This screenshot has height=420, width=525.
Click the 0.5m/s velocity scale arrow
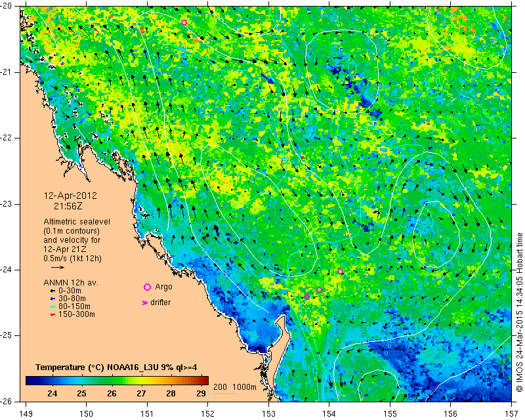[58, 267]
